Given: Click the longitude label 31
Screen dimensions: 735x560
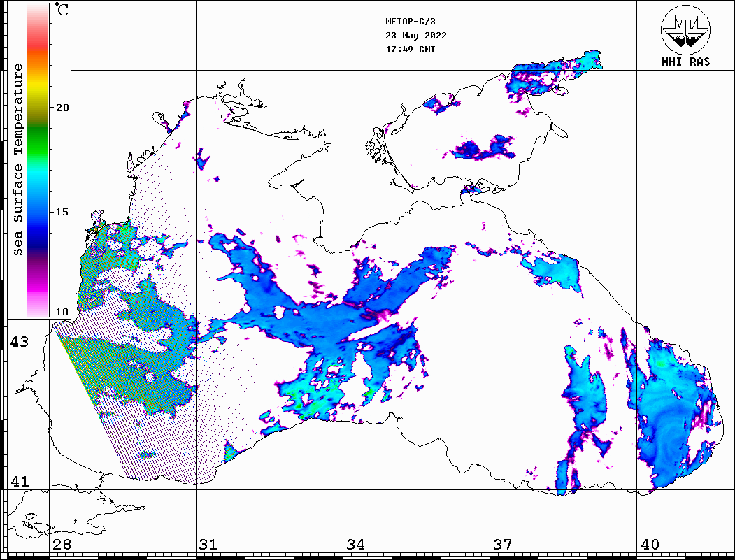Looking at the screenshot, I should pyautogui.click(x=208, y=545).
